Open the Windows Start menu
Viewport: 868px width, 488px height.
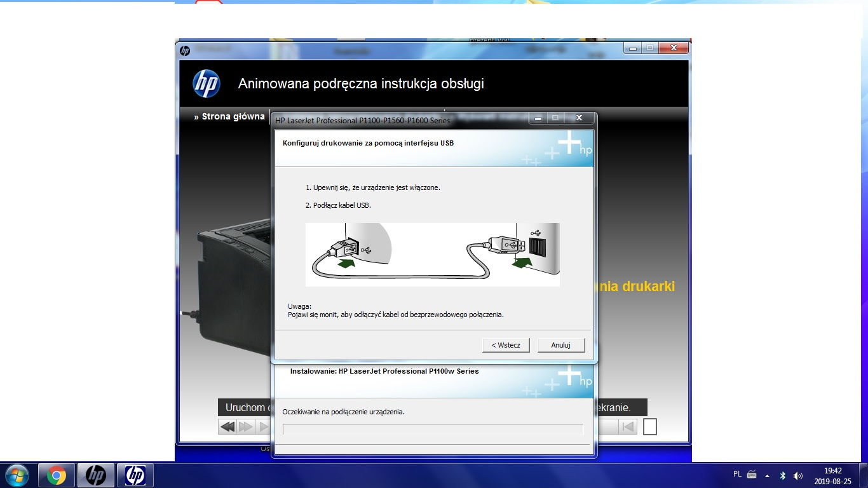16,475
